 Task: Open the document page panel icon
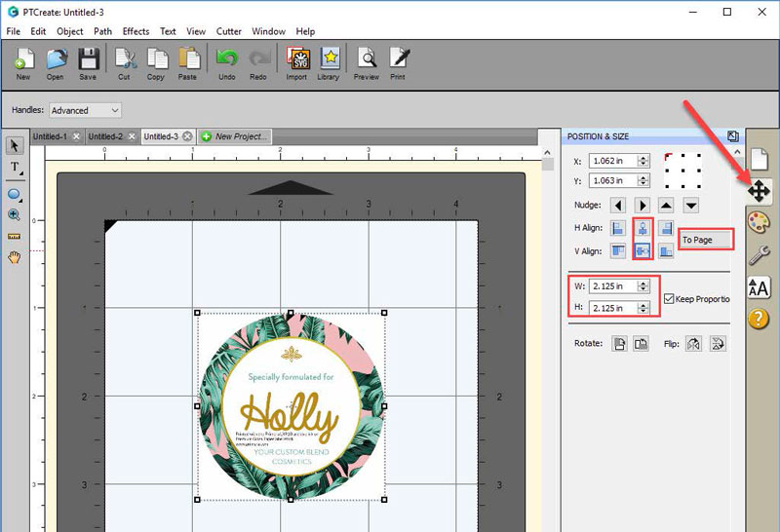coord(760,160)
